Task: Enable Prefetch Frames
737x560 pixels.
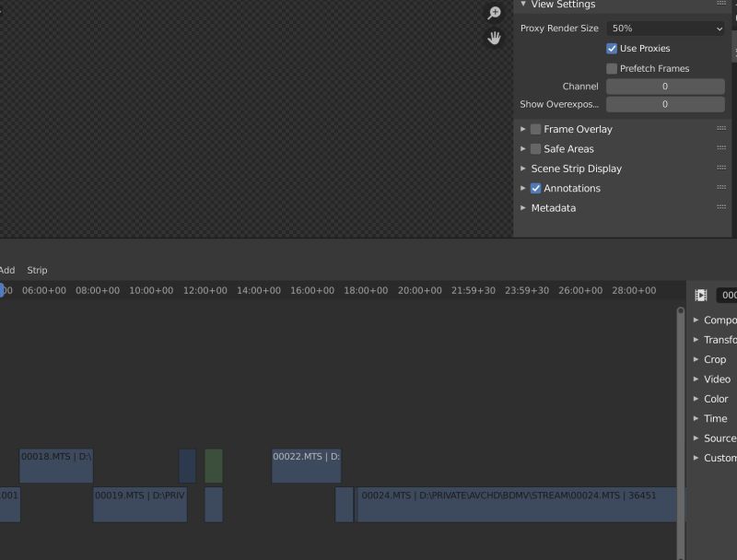Action: click(x=612, y=67)
